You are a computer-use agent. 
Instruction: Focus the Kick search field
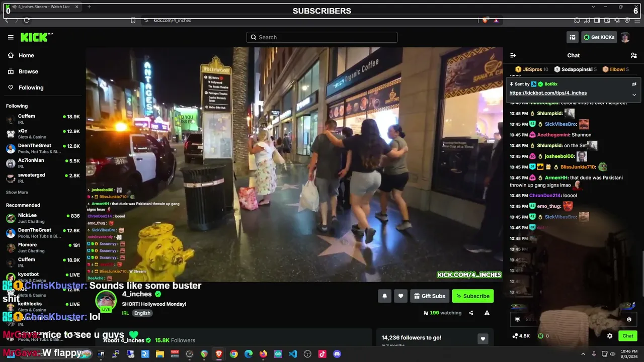click(x=322, y=37)
